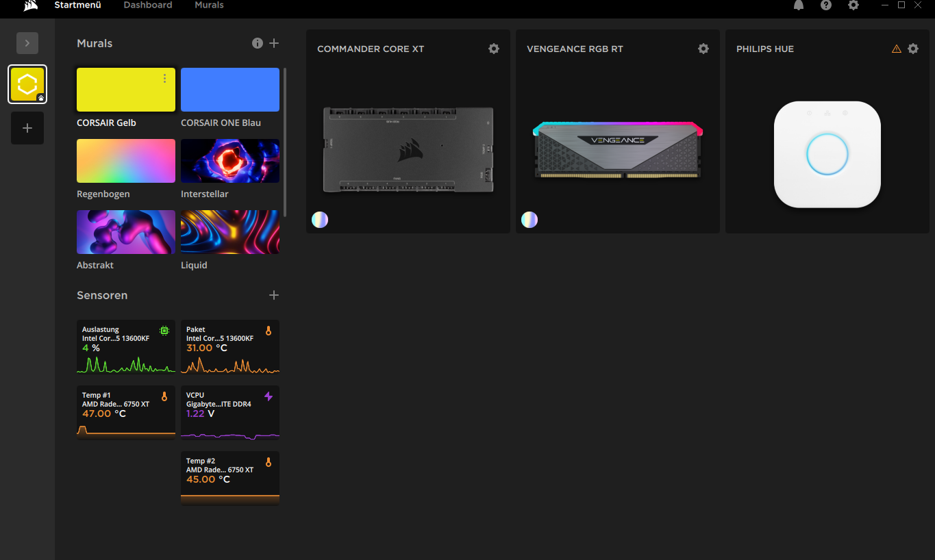Select the Interstellar mural thumbnail
Image resolution: width=935 pixels, height=560 pixels.
point(230,161)
